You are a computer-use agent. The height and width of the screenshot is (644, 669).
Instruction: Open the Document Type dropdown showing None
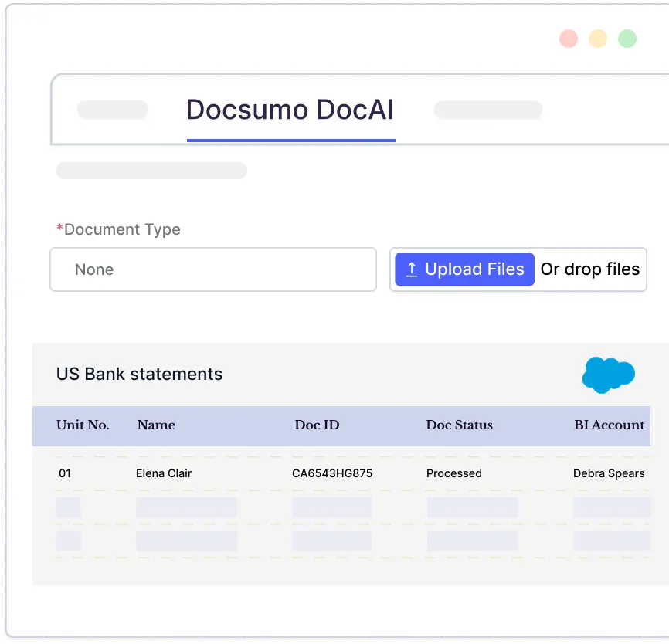click(213, 269)
